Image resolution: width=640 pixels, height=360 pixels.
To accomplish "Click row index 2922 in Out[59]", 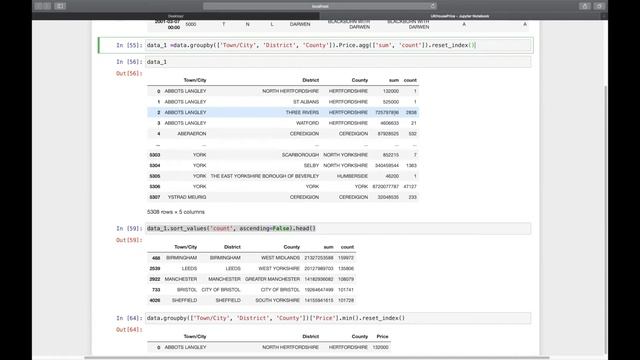I will point(155,279).
